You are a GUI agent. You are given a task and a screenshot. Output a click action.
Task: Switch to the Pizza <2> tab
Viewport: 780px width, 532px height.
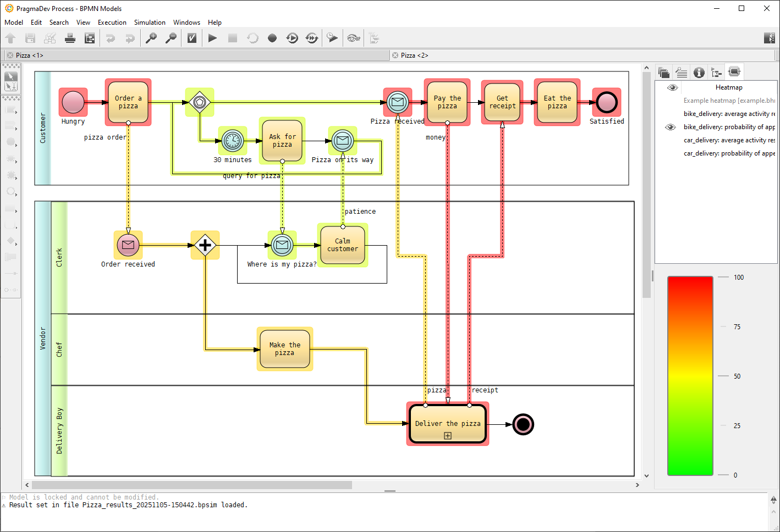click(414, 56)
